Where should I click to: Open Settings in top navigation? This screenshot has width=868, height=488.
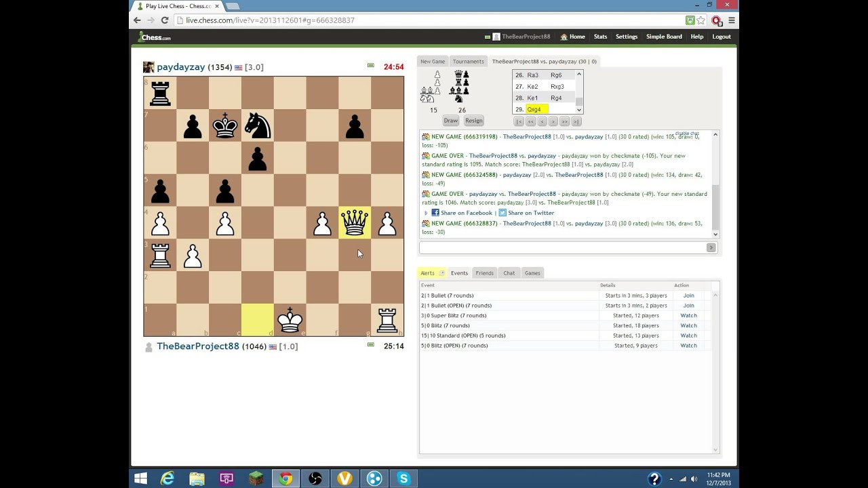627,37
